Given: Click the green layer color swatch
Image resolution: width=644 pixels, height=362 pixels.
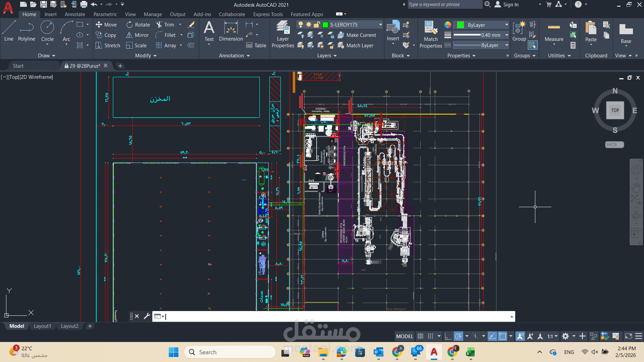Looking at the screenshot, I should pyautogui.click(x=325, y=24).
